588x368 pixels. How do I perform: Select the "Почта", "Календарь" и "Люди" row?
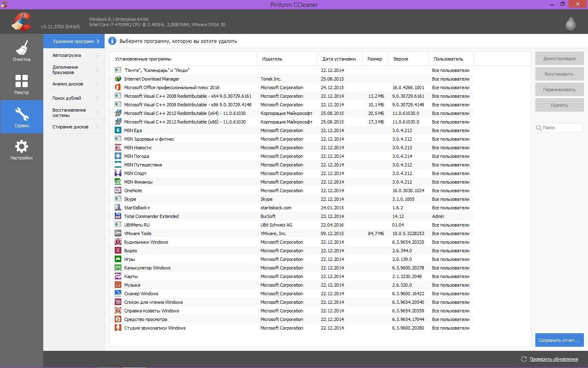point(292,70)
